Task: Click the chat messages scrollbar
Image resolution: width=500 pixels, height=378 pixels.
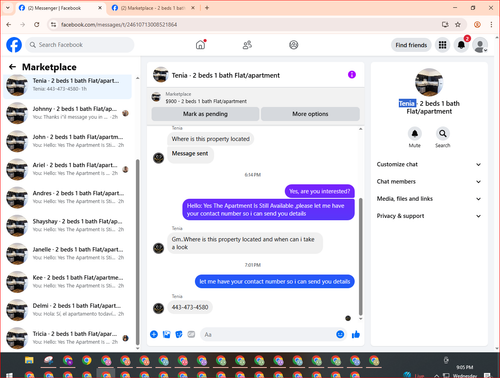Action: pos(360,257)
